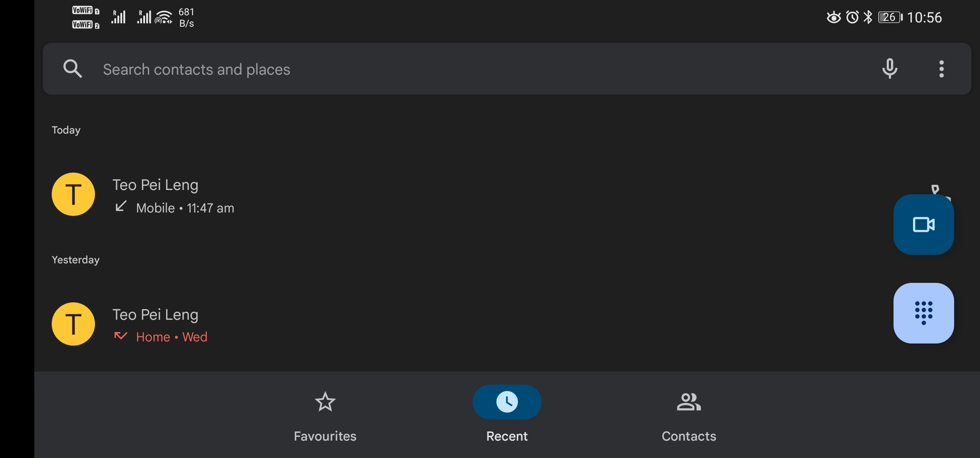Screen dimensions: 980x458
Task: Click the Recent clock icon
Action: pyautogui.click(x=507, y=402)
